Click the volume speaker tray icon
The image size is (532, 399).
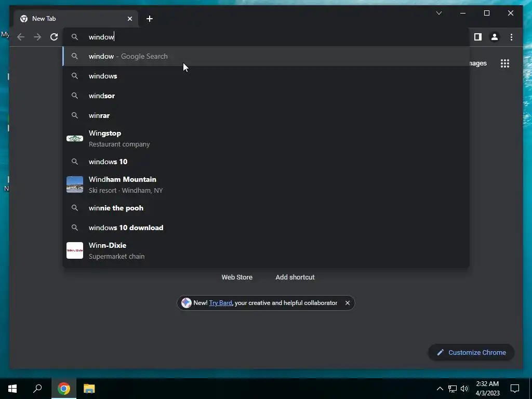[464, 389]
